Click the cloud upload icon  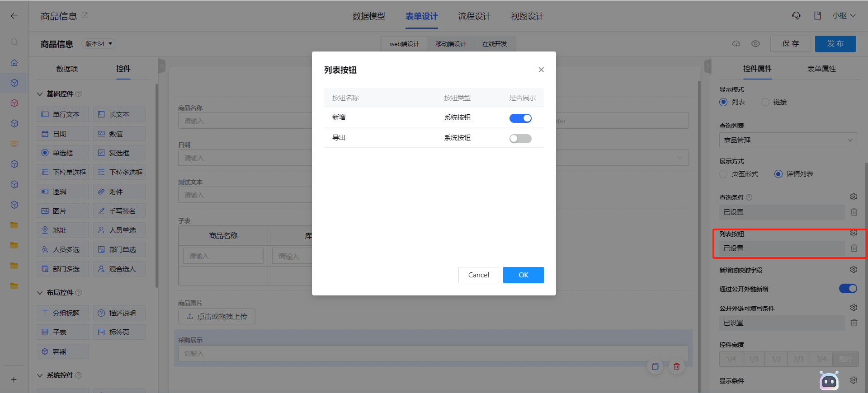click(736, 44)
